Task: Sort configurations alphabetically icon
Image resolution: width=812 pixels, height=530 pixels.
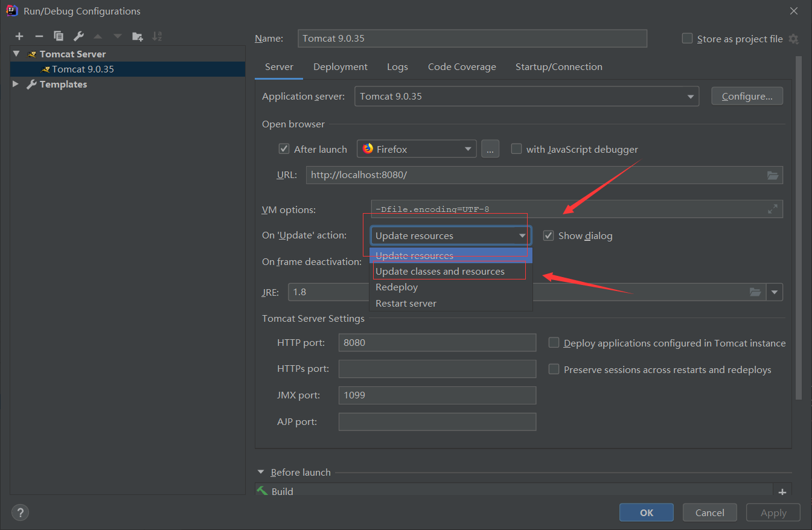Action: 157,36
